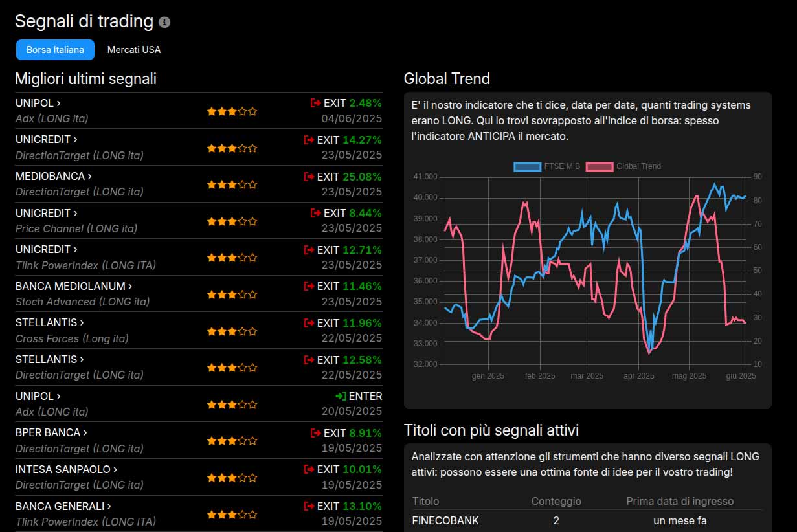Click the Titolo column header
Image resolution: width=797 pixels, height=532 pixels.
pyautogui.click(x=425, y=501)
